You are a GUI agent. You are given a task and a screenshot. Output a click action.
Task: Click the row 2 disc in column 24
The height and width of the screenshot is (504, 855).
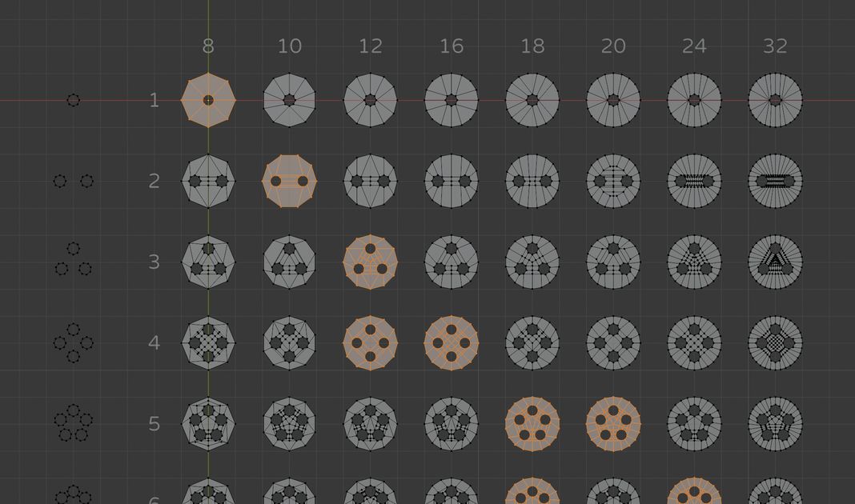pyautogui.click(x=694, y=181)
